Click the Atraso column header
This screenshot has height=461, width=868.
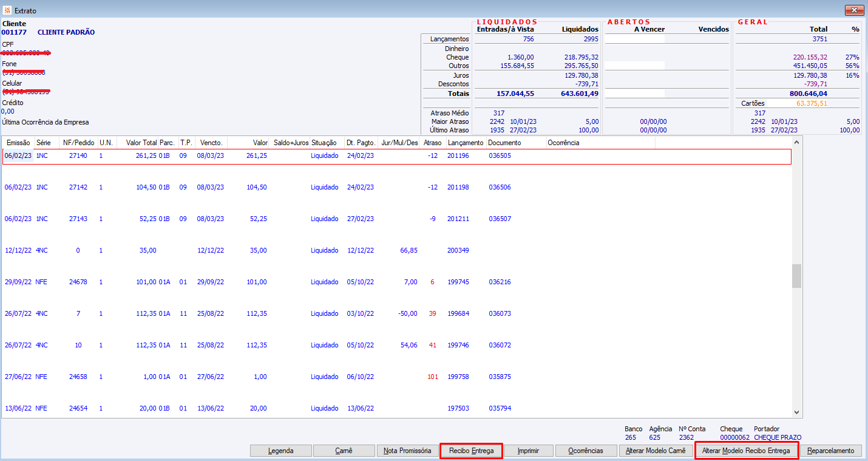pyautogui.click(x=433, y=143)
